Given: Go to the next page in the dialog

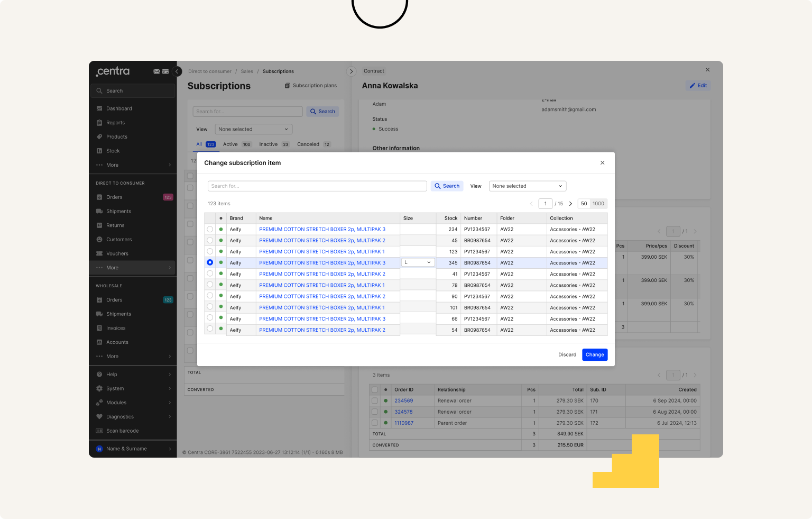Looking at the screenshot, I should click(570, 204).
